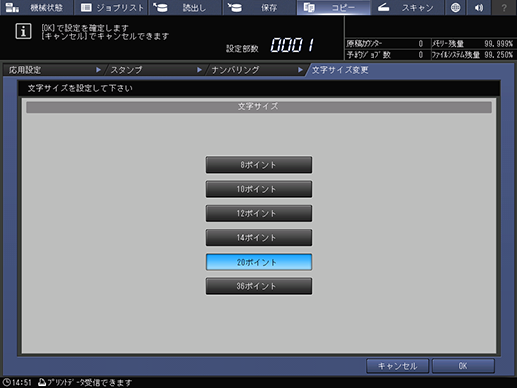
Task: Click the globe language icon
Action: (455, 7)
